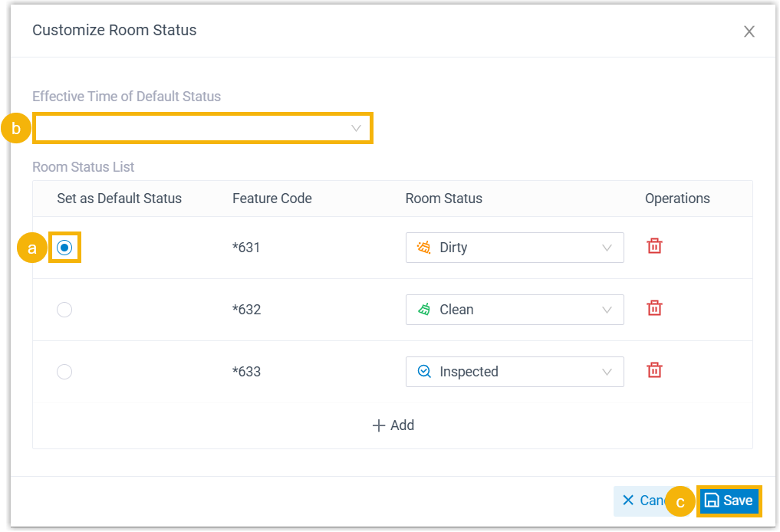Expand the Dirty room status dropdown arrow

tap(607, 248)
